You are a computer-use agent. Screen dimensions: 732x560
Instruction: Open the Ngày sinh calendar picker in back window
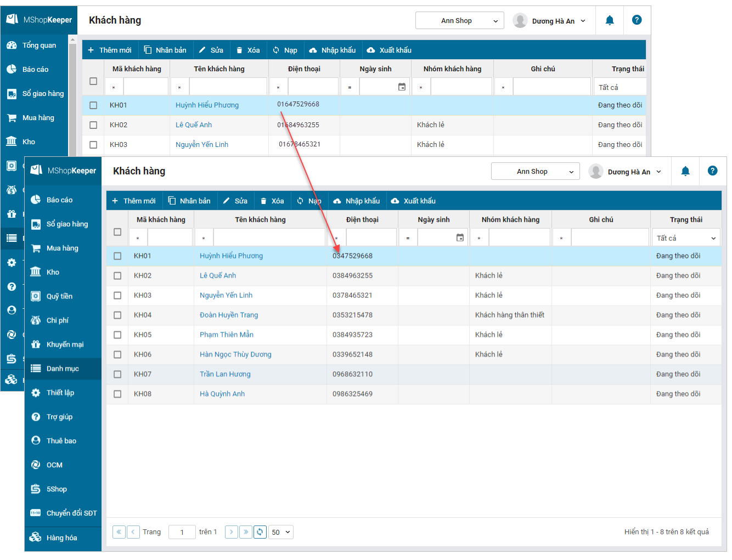pos(402,87)
